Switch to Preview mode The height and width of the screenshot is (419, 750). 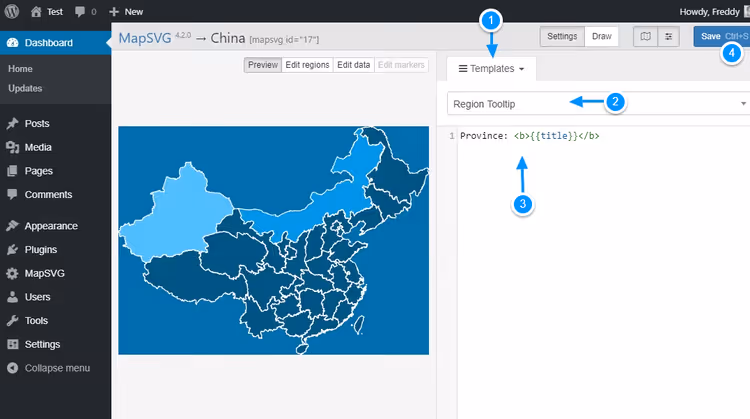pos(263,65)
